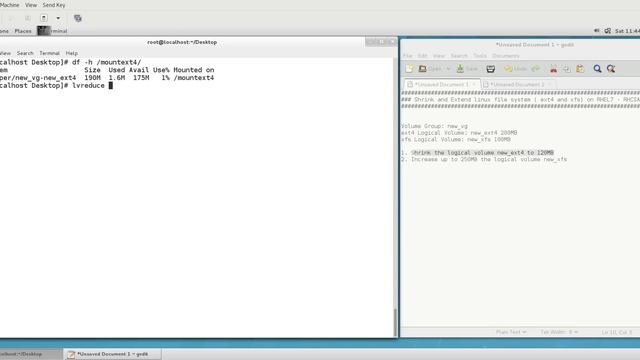
Task: Open the Tab Width dropdown
Action: 559,332
